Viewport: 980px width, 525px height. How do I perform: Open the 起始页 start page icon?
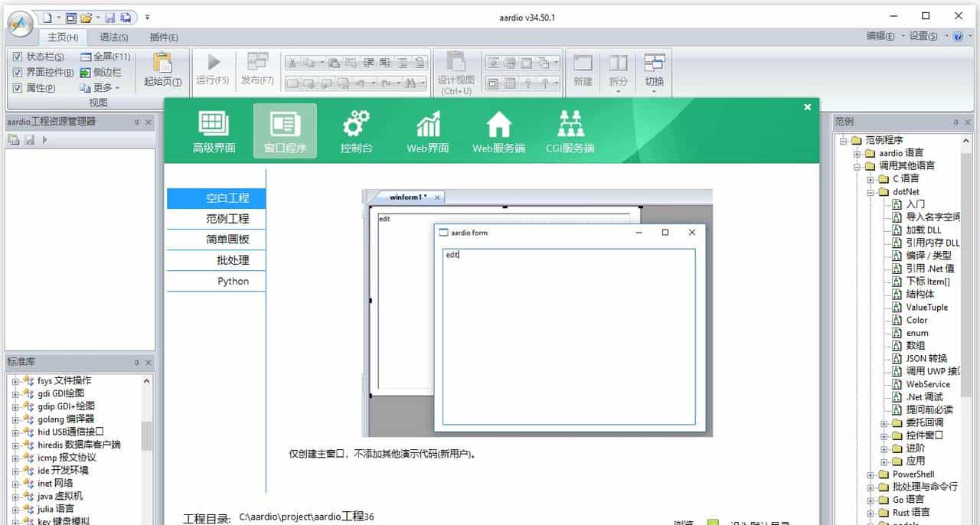click(162, 69)
